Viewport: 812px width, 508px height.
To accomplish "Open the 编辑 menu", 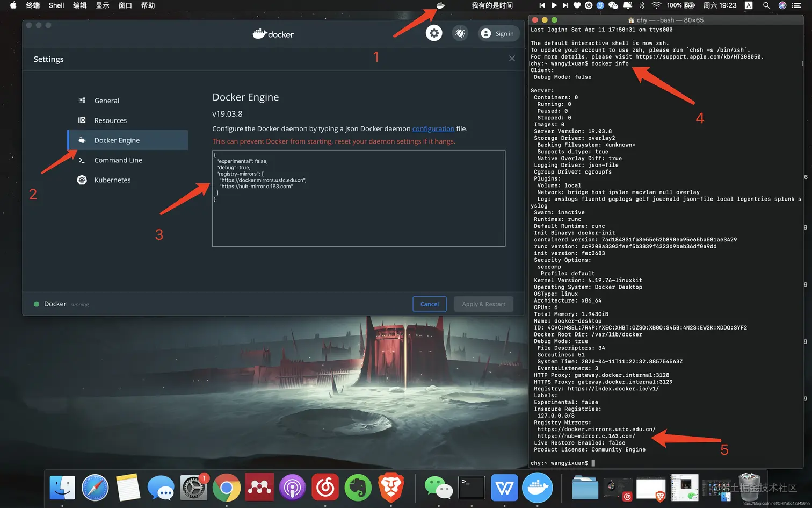I will (x=79, y=5).
